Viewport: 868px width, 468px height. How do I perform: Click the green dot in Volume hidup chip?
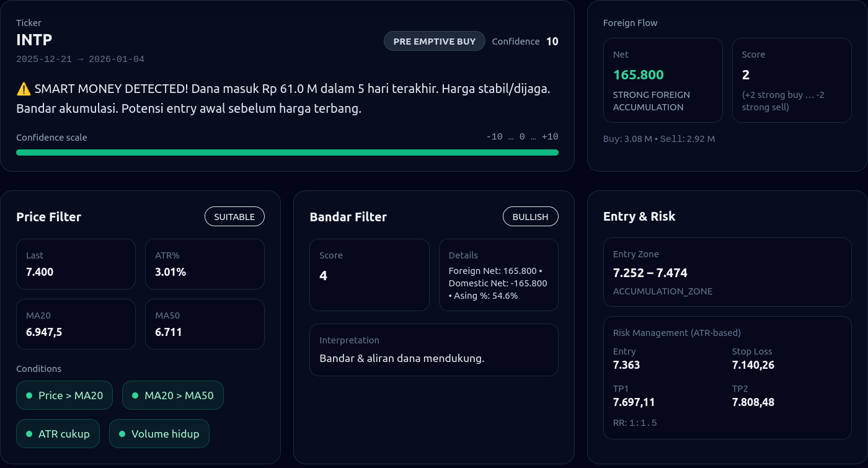click(122, 434)
